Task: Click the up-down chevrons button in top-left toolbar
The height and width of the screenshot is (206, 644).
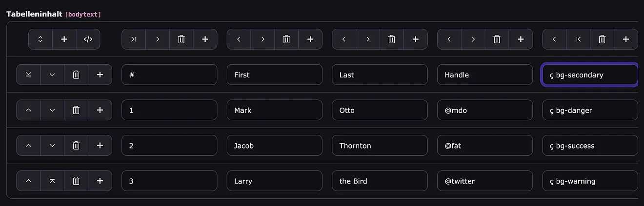Action: [40, 39]
